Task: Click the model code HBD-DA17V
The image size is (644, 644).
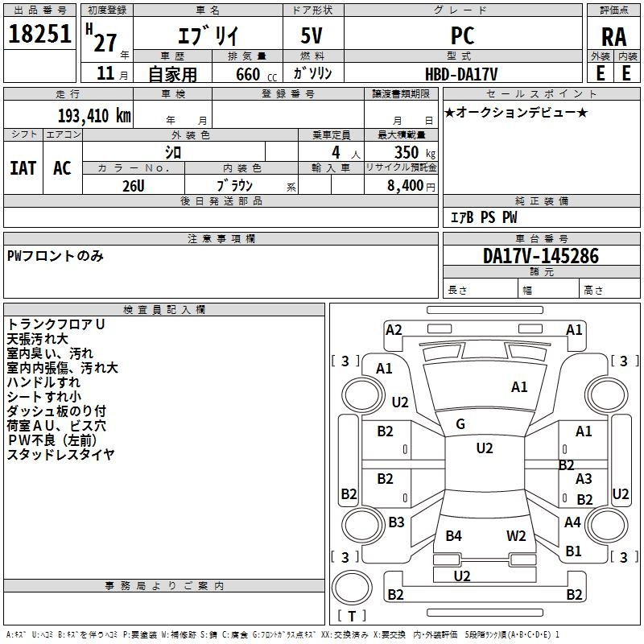Action: 460,73
